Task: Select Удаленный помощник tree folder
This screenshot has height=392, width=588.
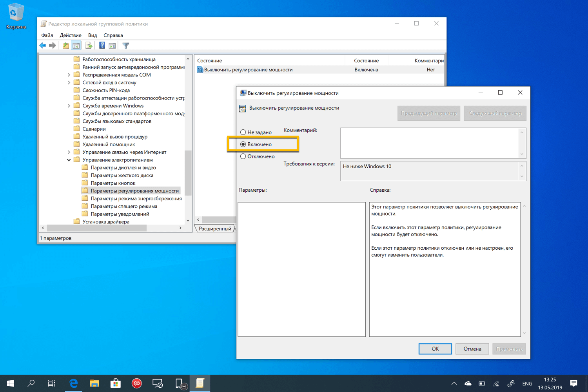Action: pos(109,145)
